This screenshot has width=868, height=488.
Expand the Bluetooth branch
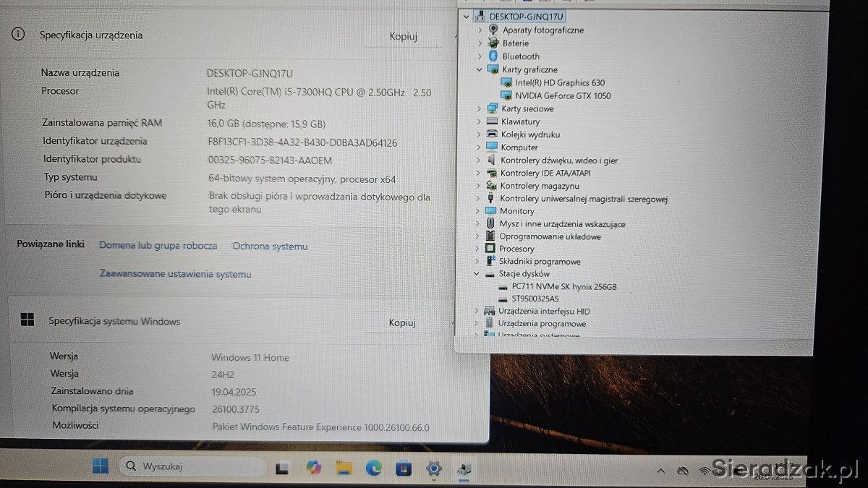click(x=480, y=56)
